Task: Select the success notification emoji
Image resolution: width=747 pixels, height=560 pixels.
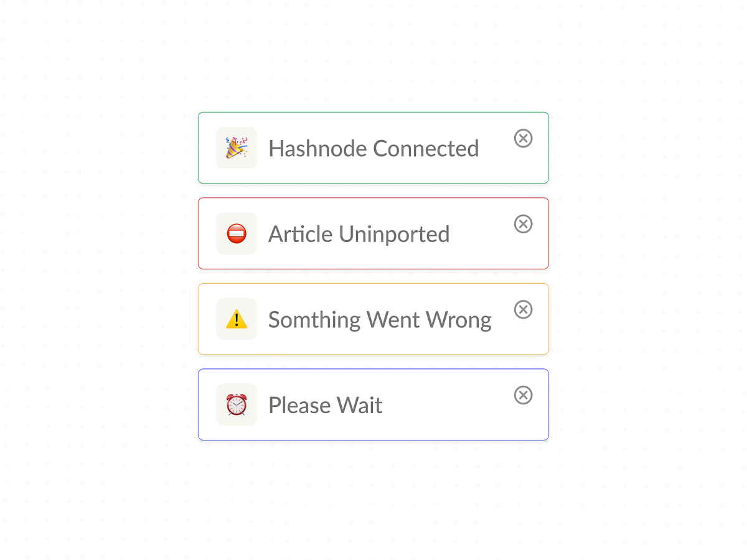Action: [236, 148]
